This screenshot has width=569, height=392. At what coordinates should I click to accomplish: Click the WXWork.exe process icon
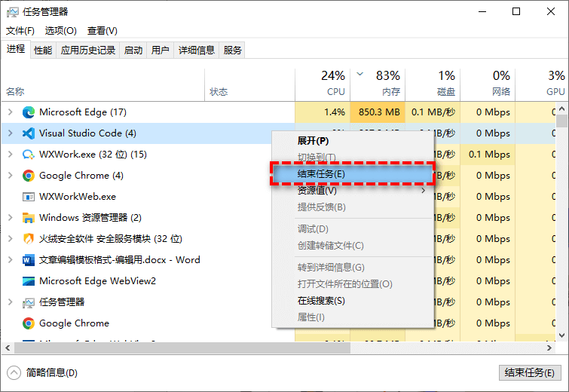click(x=29, y=155)
